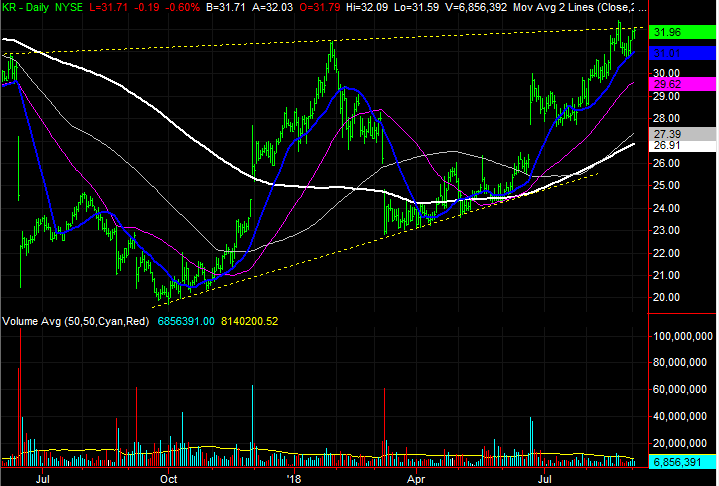This screenshot has width=719, height=486.
Task: Click the yellow 8140200.52 average volume value
Action: point(249,321)
